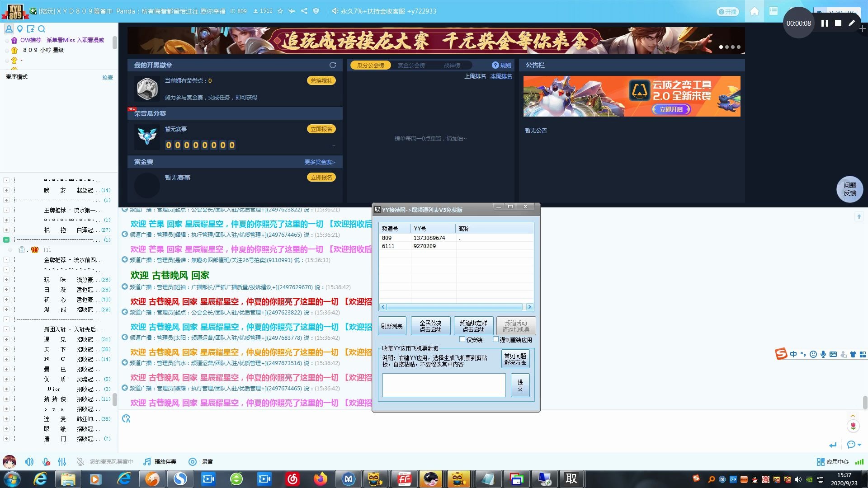
Task: Expand the 猪猪侠 招收冠 channel
Action: pyautogui.click(x=6, y=399)
